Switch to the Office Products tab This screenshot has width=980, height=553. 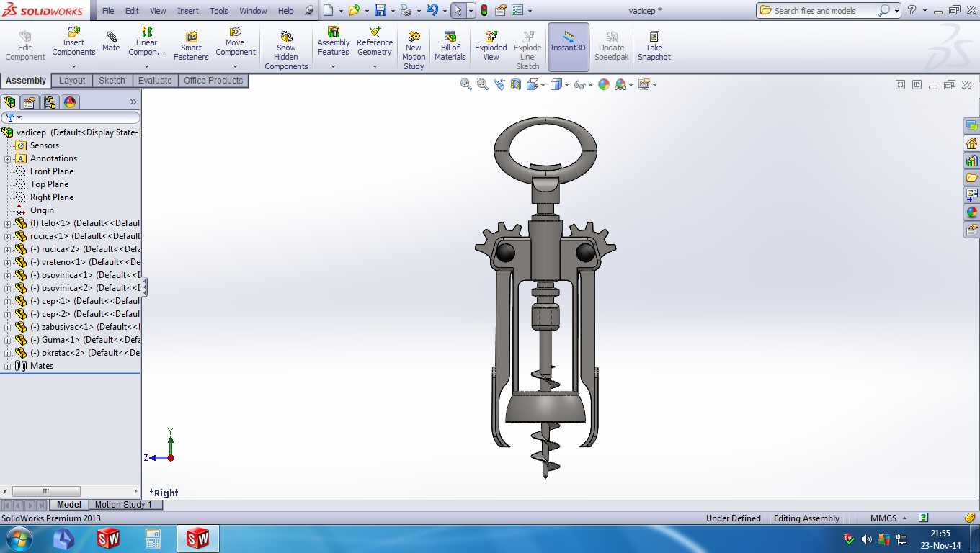point(213,81)
